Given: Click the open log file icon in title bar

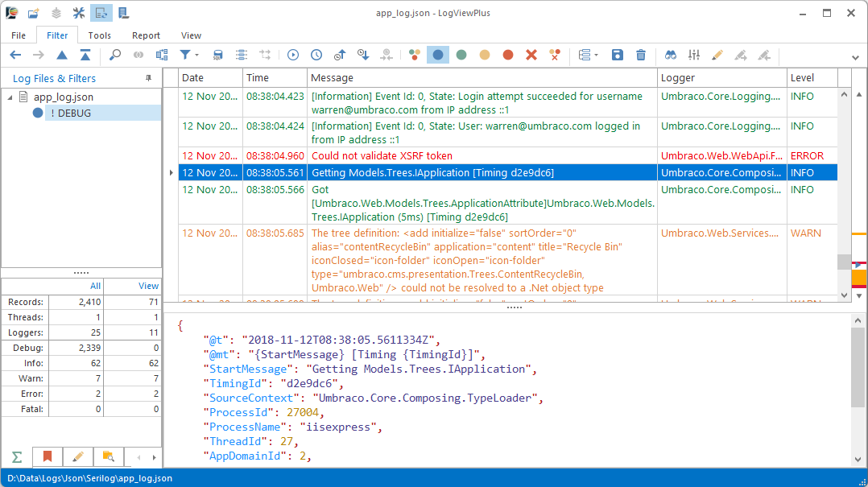Looking at the screenshot, I should pos(33,13).
